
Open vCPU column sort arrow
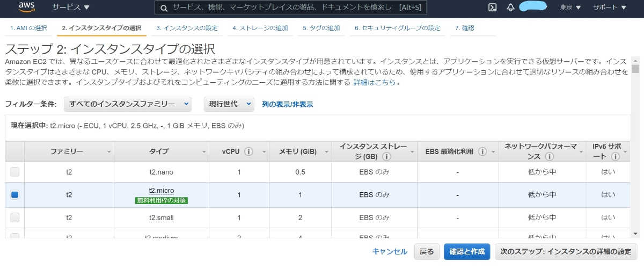pos(264,152)
